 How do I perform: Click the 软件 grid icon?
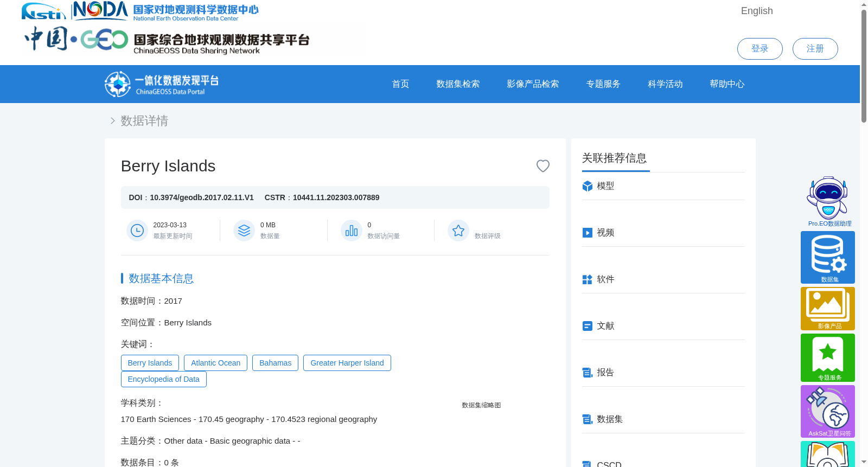tap(587, 279)
